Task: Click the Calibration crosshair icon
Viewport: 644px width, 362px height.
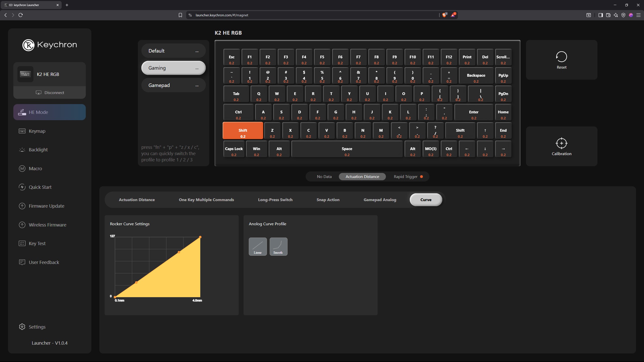Action: (x=561, y=143)
